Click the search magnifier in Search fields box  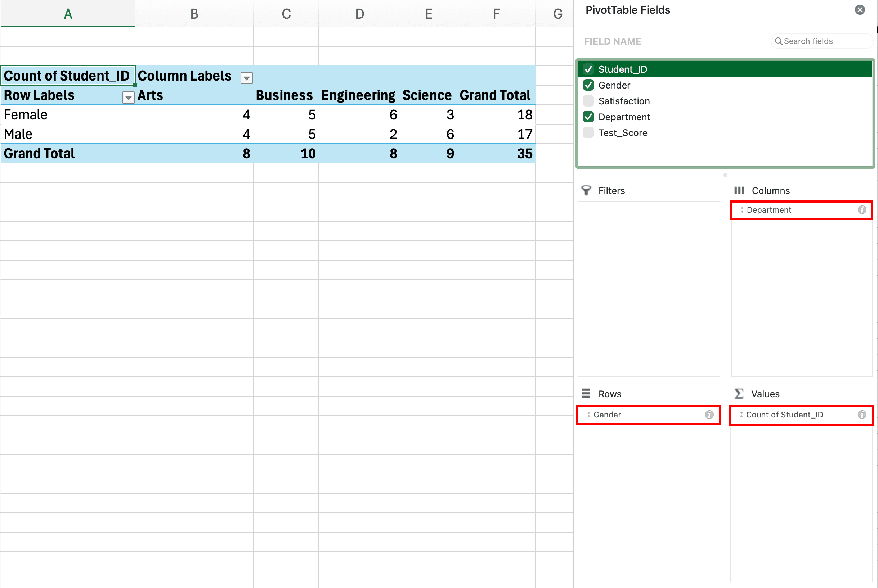point(779,41)
